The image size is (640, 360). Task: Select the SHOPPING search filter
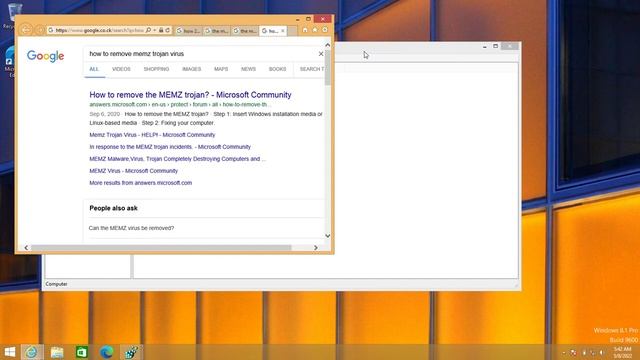click(156, 69)
